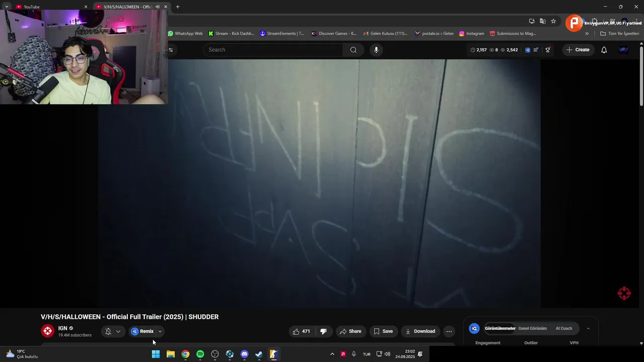This screenshot has height=362, width=644.
Task: Click the taskbar microphone tray icon
Action: [354, 354]
